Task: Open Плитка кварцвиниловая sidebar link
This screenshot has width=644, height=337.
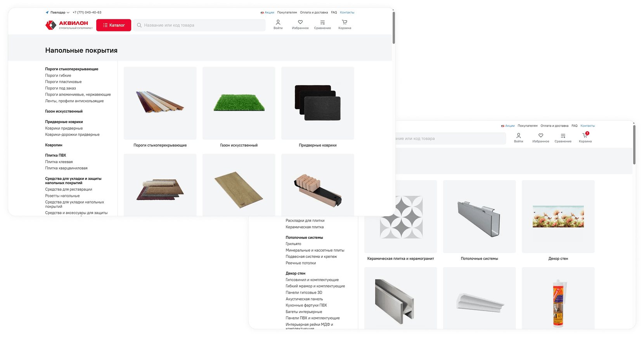Action: click(x=66, y=168)
